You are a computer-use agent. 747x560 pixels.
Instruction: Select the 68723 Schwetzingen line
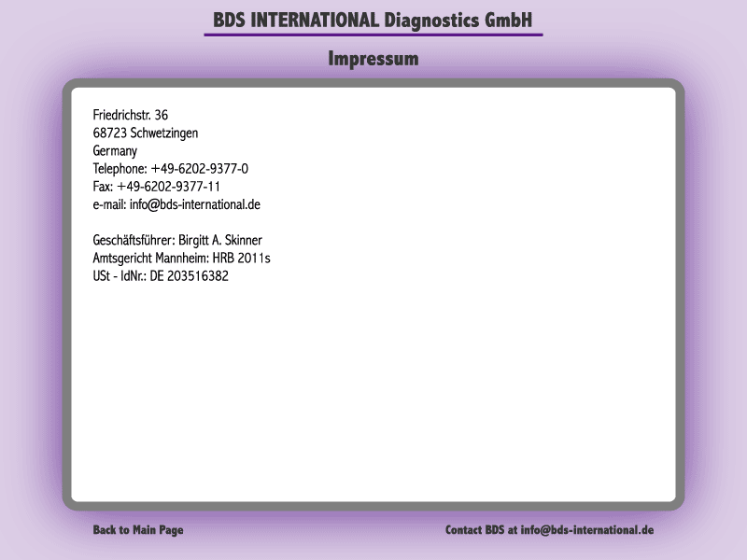146,133
